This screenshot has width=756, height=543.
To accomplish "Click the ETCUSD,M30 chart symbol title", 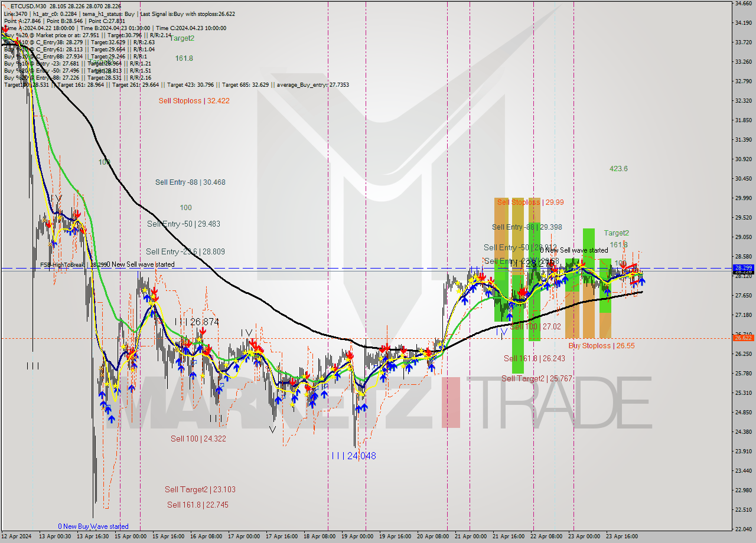I will pos(29,6).
